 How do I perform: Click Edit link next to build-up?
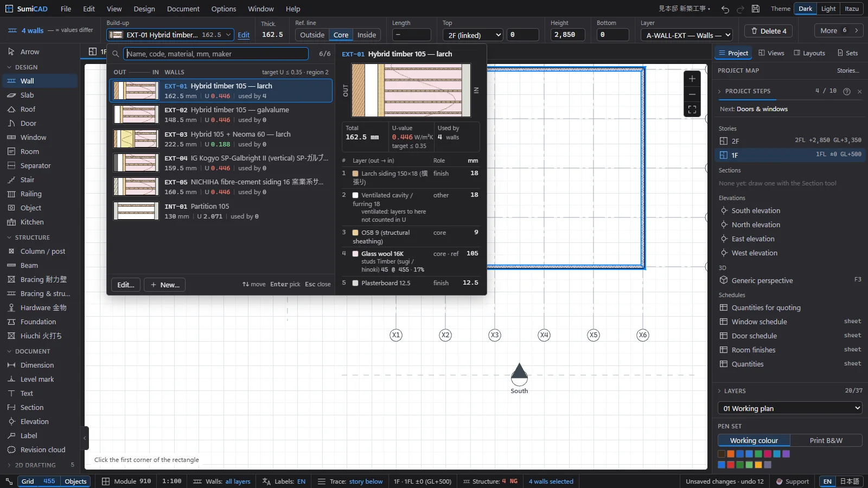tap(244, 35)
